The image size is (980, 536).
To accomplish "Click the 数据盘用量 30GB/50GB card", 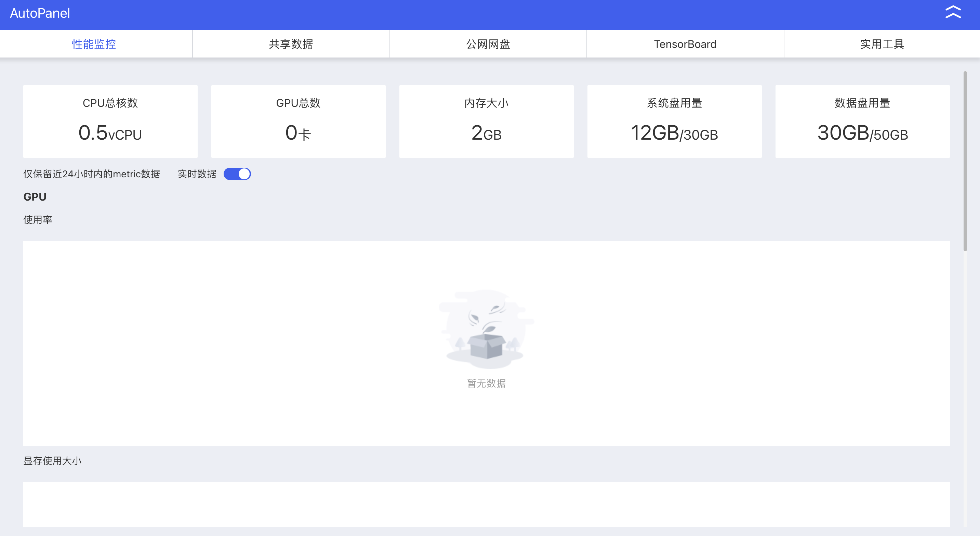I will tap(862, 121).
